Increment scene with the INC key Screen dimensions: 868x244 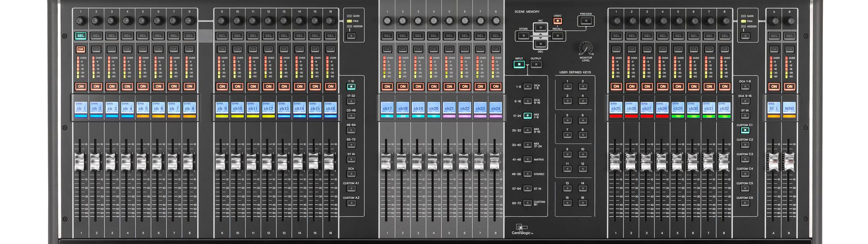[540, 27]
